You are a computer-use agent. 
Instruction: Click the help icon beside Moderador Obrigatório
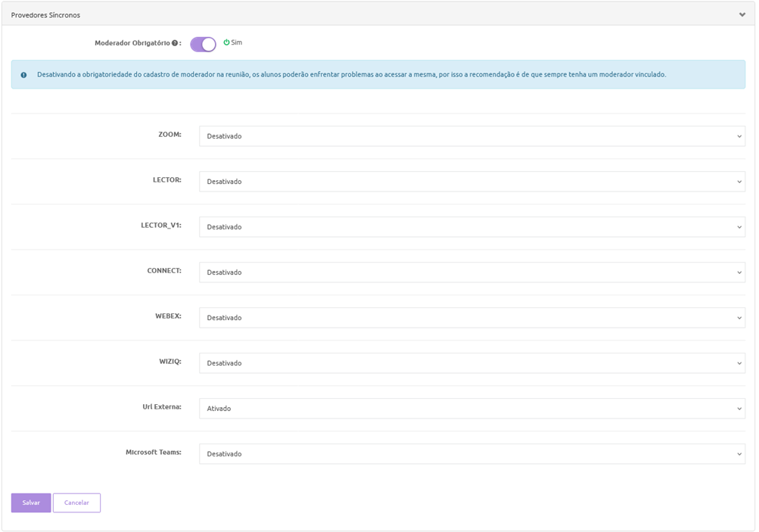(x=175, y=44)
